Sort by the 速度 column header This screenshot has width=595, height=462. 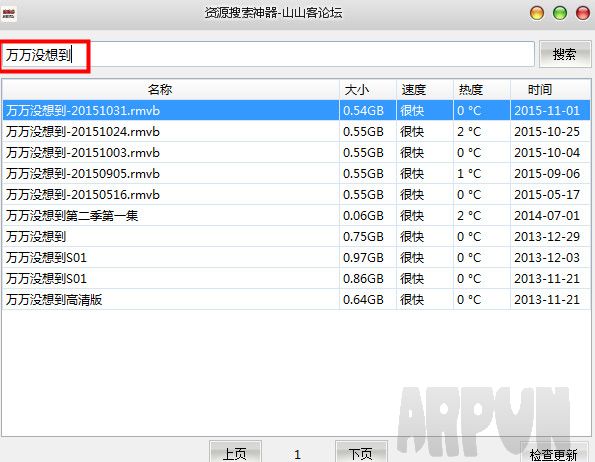[425, 90]
